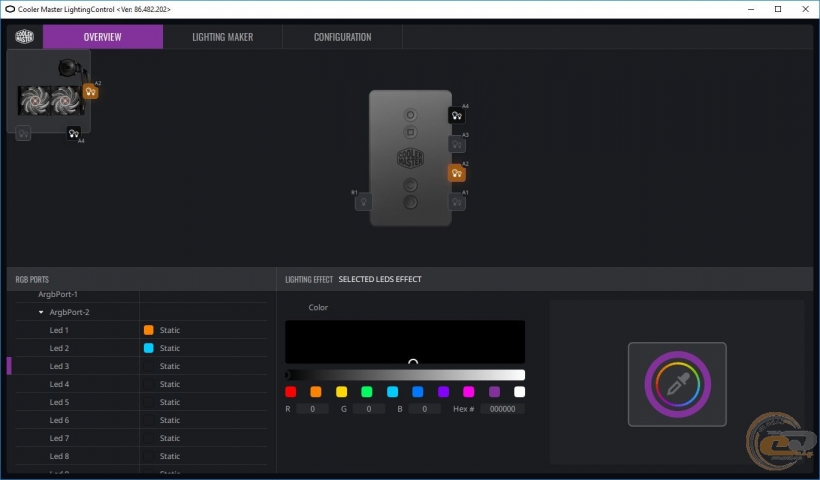Image resolution: width=820 pixels, height=480 pixels.
Task: Select the R1 port icon on controller
Action: pyautogui.click(x=363, y=202)
